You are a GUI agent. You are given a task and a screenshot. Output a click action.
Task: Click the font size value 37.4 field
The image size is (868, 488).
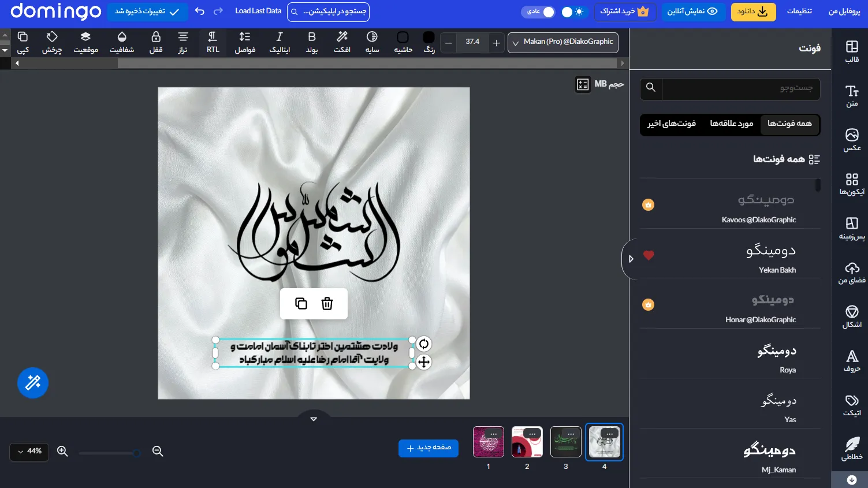click(472, 42)
